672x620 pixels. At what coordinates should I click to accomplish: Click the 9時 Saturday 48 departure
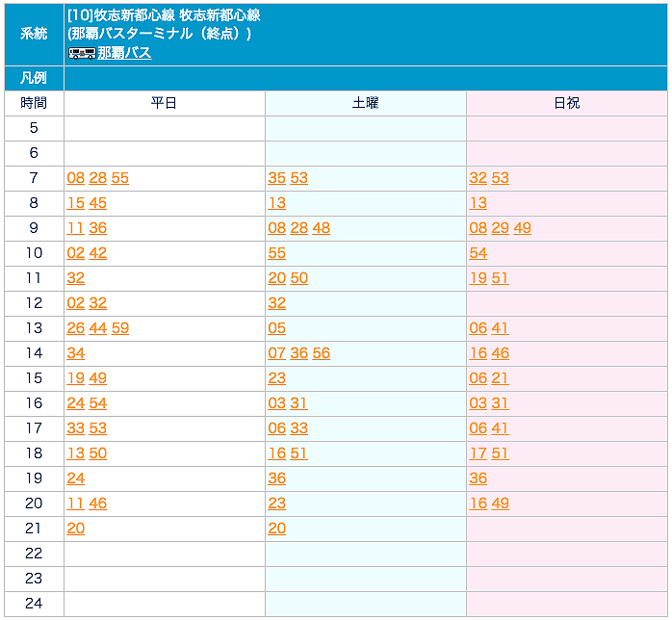tap(321, 228)
